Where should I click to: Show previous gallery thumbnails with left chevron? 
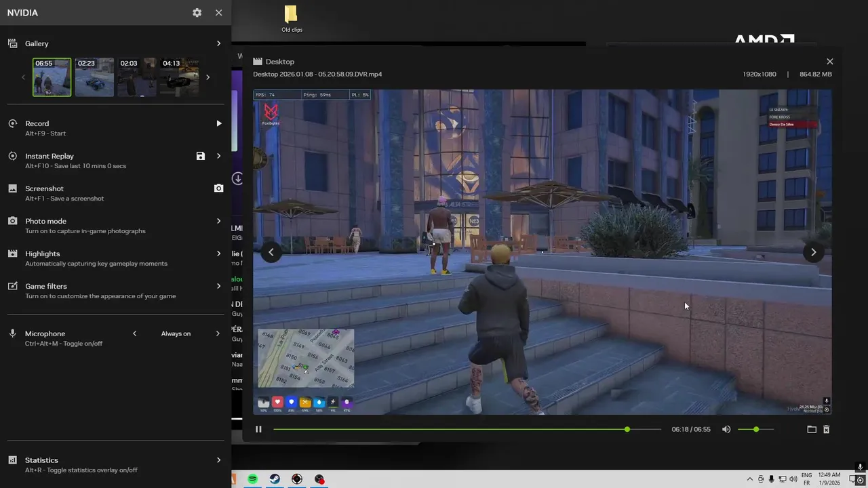[x=24, y=77]
